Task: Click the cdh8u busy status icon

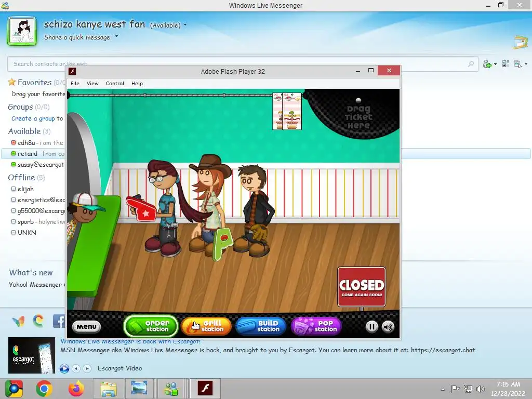Action: (x=14, y=142)
